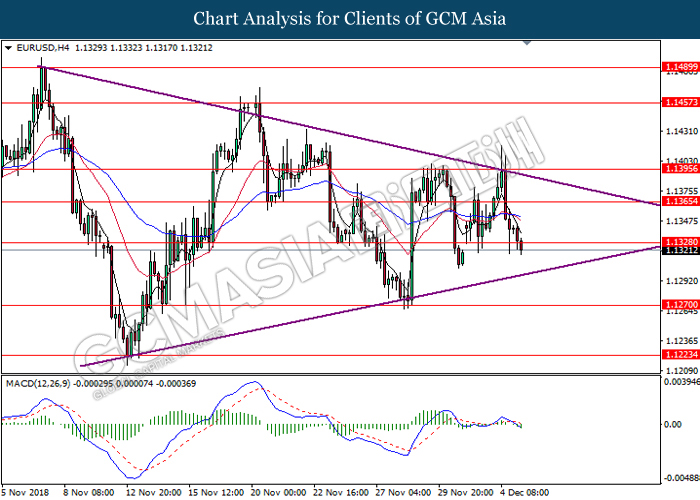Click the 1.14310 value on price axis
700x500 pixels.
[x=677, y=131]
